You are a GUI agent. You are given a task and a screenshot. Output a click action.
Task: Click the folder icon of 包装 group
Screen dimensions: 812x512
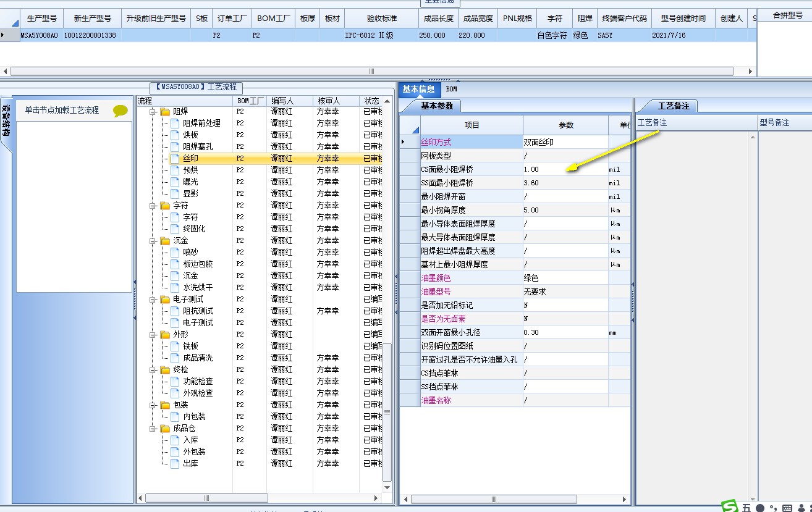pos(165,405)
